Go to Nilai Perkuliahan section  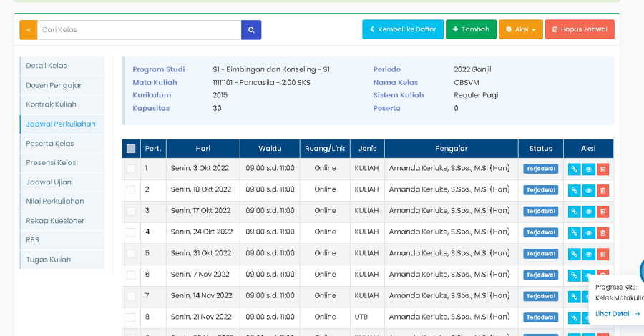[55, 202]
